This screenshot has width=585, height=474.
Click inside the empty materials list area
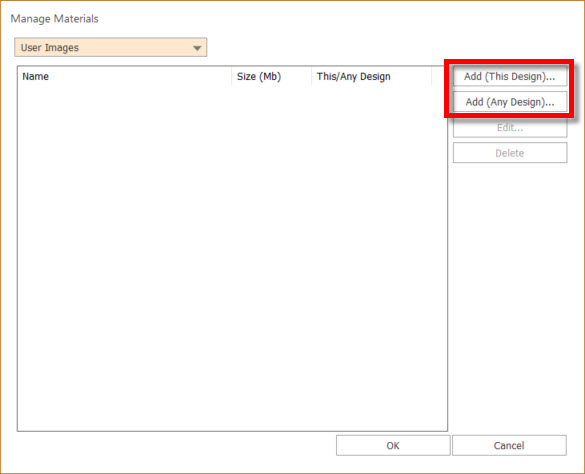pyautogui.click(x=232, y=258)
